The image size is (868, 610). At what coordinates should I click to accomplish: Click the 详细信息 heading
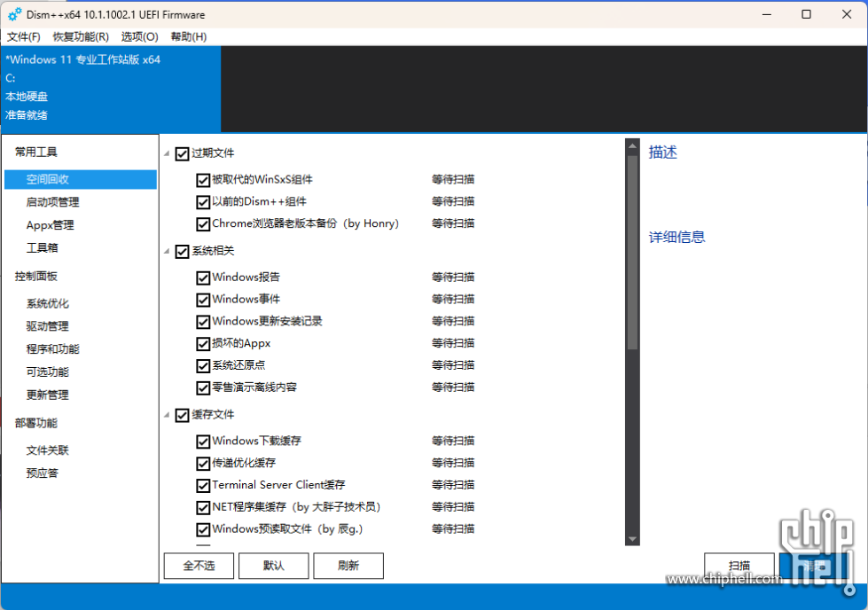tap(676, 237)
